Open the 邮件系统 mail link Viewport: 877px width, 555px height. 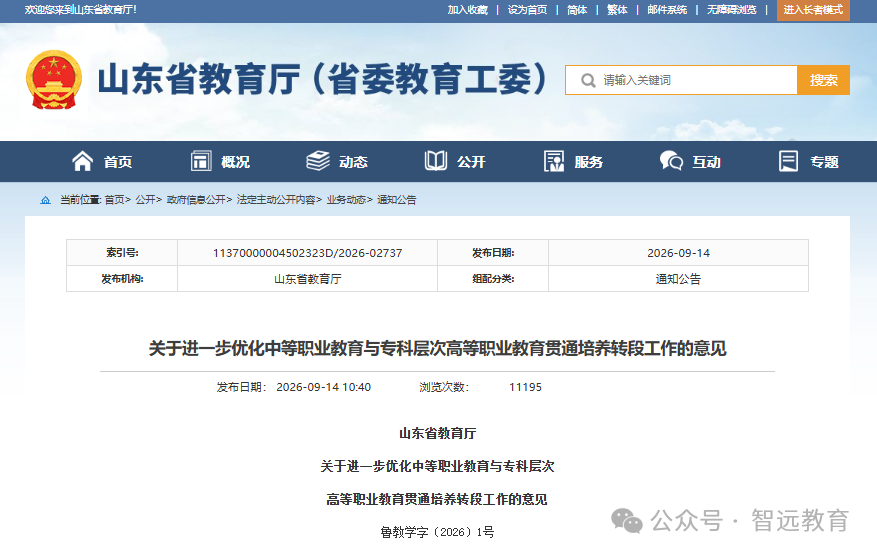[x=667, y=10]
